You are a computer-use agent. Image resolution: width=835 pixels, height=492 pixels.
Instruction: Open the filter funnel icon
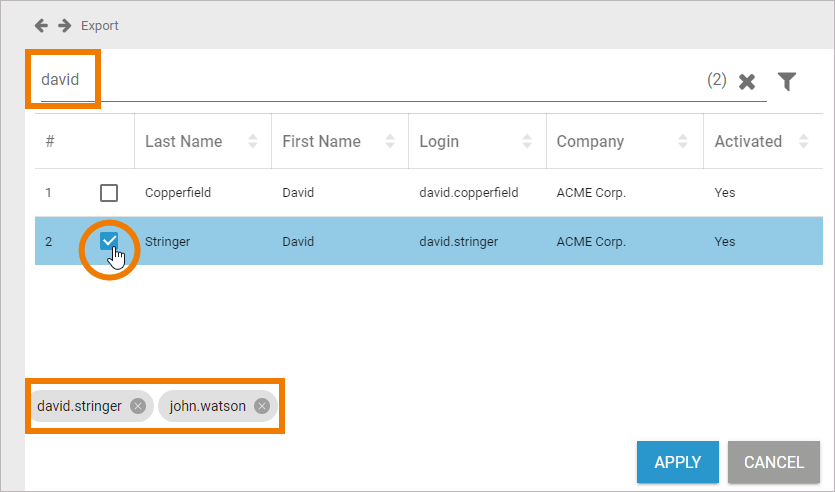[x=787, y=81]
